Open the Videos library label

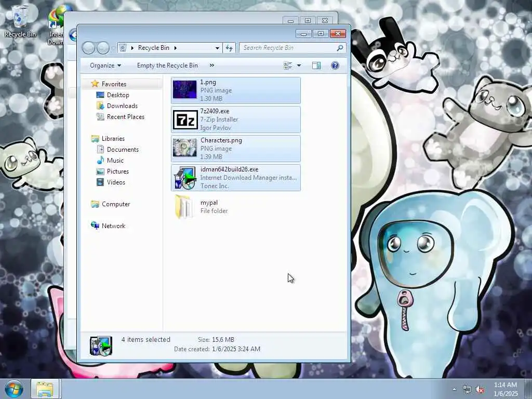[116, 182]
